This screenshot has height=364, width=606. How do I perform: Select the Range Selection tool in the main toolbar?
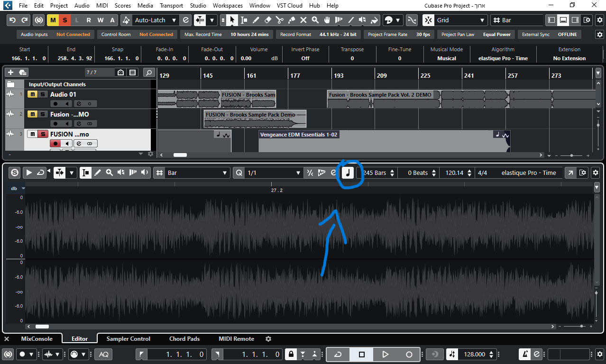click(x=244, y=20)
